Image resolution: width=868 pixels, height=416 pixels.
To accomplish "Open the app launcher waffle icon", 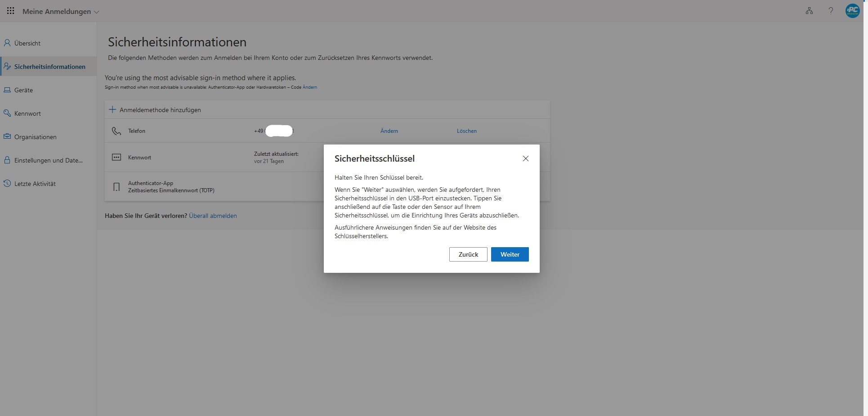I will [x=11, y=11].
